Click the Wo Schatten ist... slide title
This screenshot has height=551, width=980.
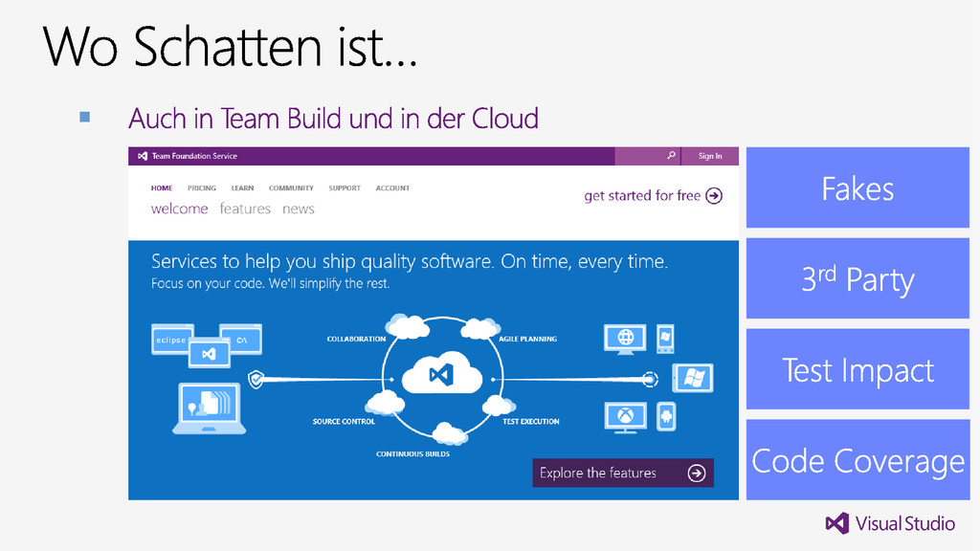tap(230, 46)
